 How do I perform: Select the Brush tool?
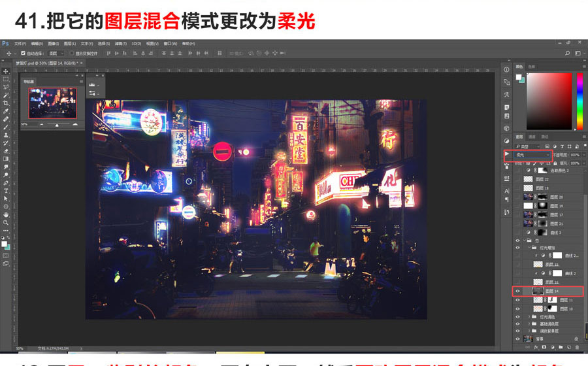[6, 127]
